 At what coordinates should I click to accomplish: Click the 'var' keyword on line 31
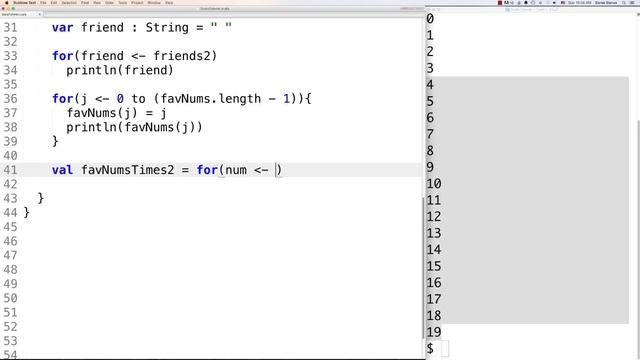click(x=62, y=27)
